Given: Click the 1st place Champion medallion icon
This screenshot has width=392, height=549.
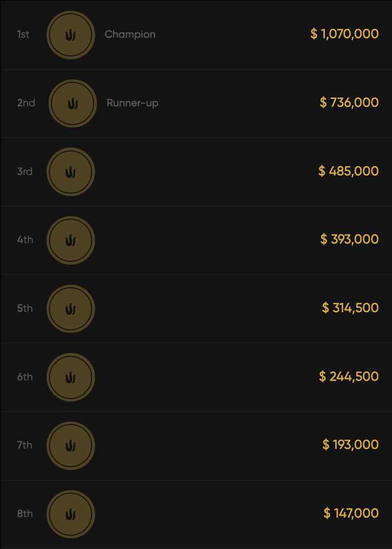Looking at the screenshot, I should (x=71, y=35).
